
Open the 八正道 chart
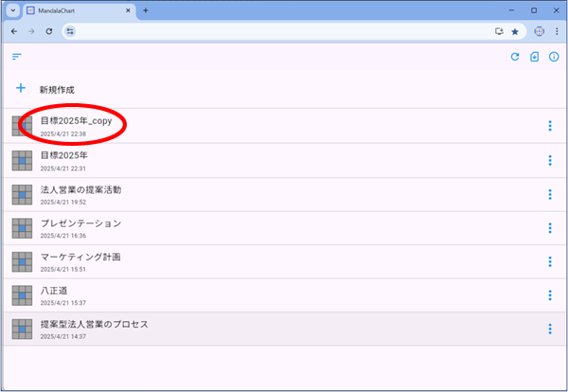pyautogui.click(x=284, y=295)
